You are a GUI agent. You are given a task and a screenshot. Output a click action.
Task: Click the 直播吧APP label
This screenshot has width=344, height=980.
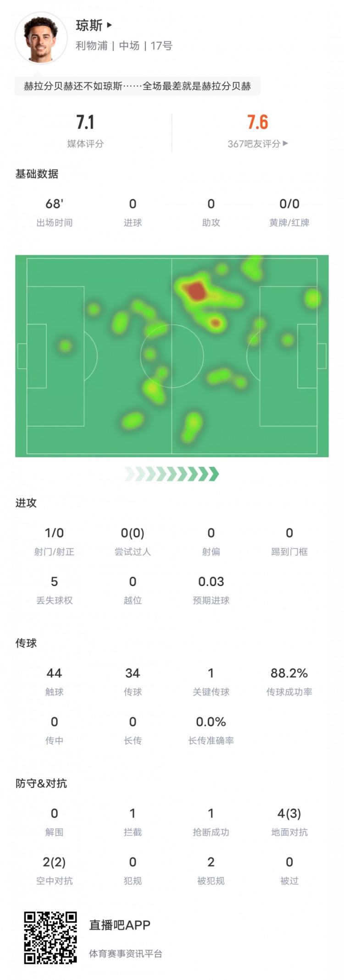pyautogui.click(x=120, y=925)
